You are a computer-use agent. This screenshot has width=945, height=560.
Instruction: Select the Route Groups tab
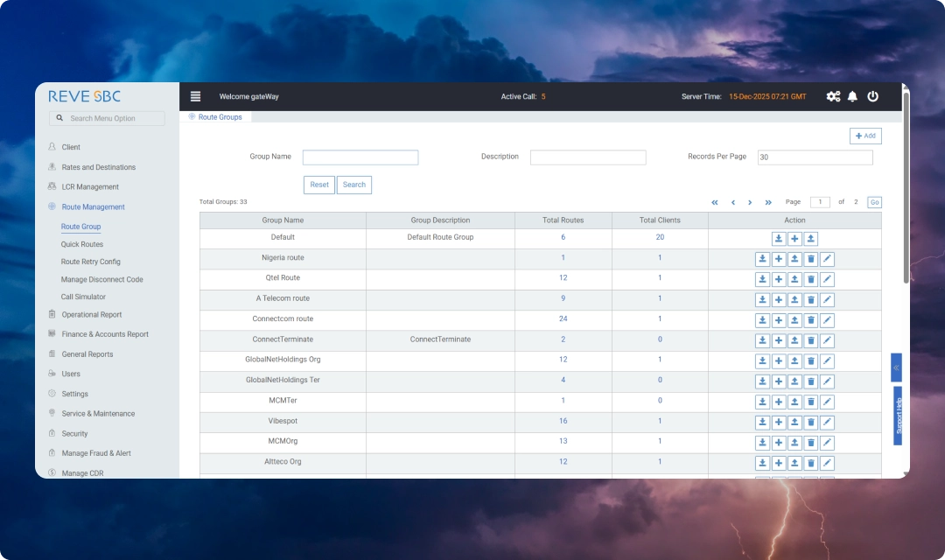tap(220, 117)
